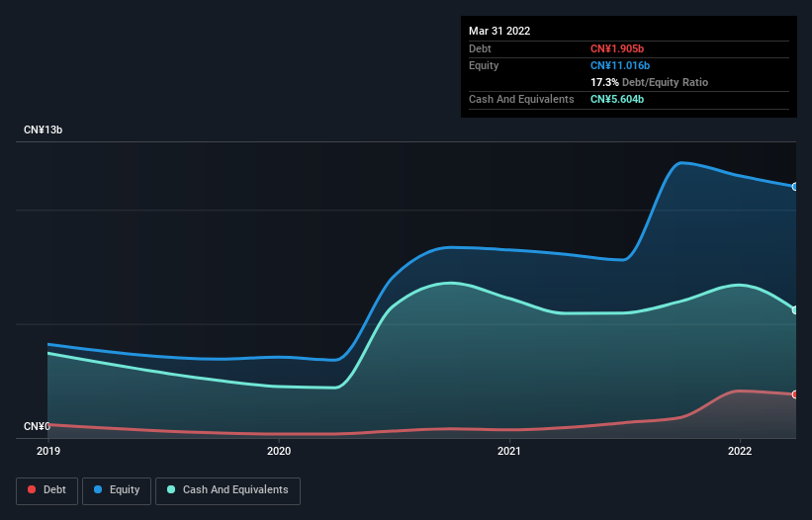Select the Equity endpoint marker on the chart
812x520 pixels.
coord(795,187)
